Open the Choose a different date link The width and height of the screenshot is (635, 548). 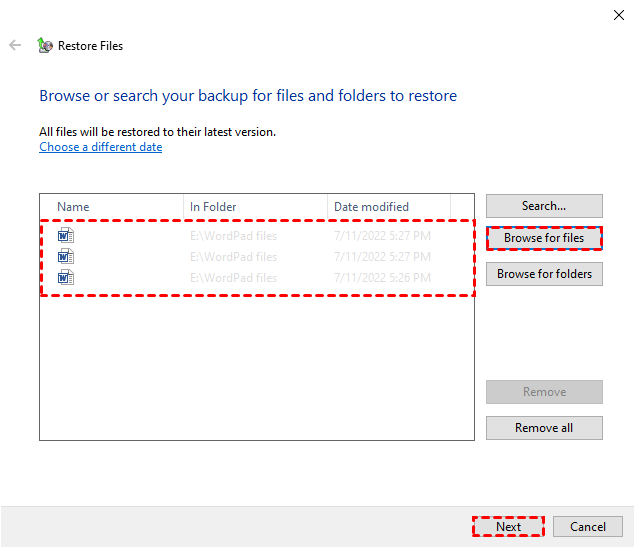point(100,147)
